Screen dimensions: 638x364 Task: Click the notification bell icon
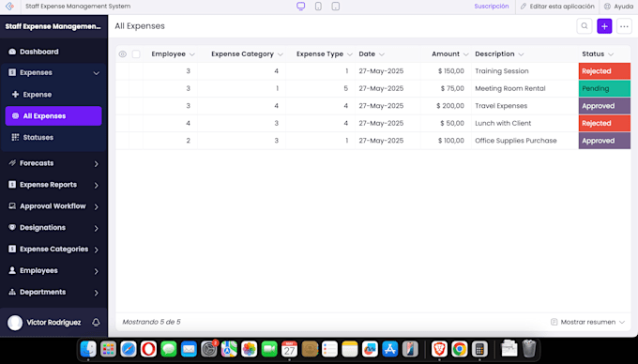(x=96, y=323)
